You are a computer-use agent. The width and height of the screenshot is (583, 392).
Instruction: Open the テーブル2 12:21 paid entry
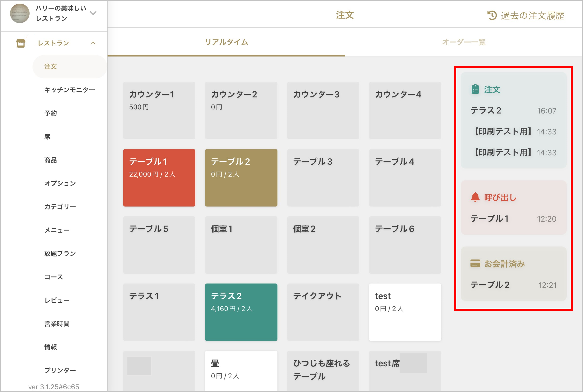[513, 285]
